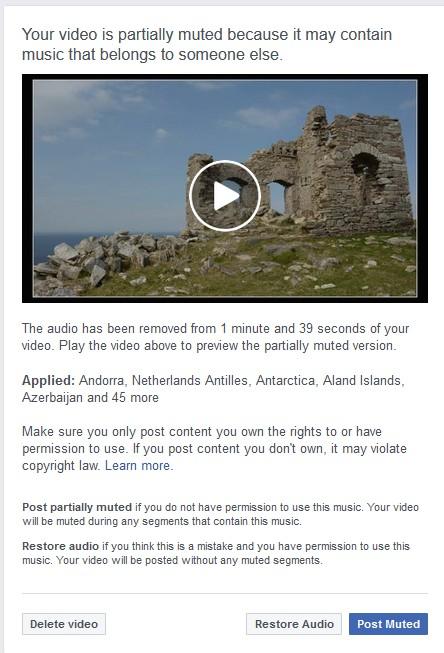Image resolution: width=444 pixels, height=653 pixels.
Task: Open the Learn more copyright link
Action: point(137,466)
